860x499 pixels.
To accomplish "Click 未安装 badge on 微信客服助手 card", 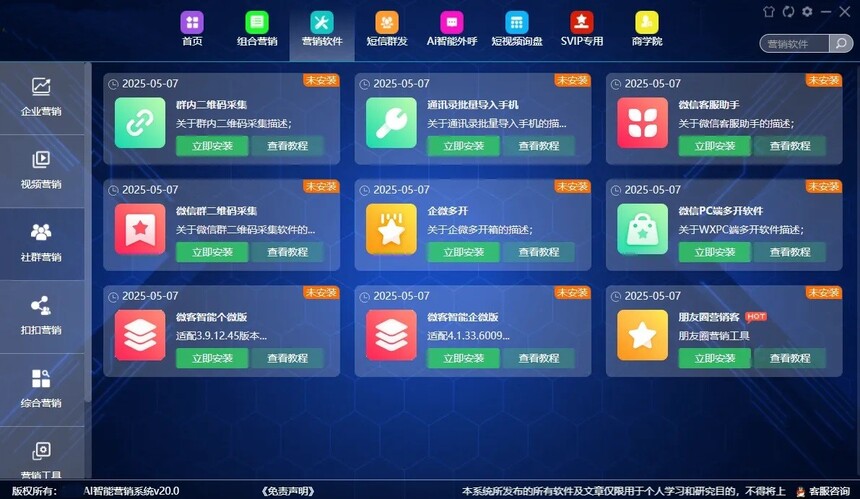I will pos(823,81).
